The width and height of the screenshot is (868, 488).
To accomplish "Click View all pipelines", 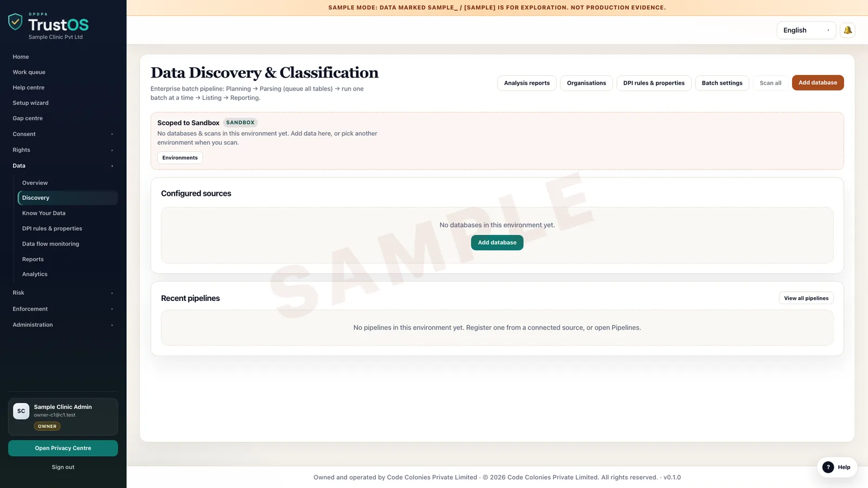I will click(x=806, y=298).
